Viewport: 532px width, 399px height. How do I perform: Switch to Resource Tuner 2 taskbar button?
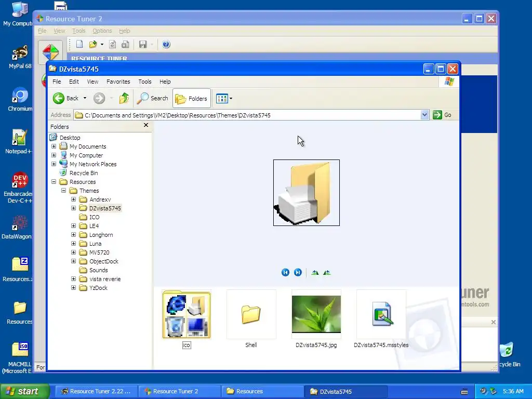[179, 391]
